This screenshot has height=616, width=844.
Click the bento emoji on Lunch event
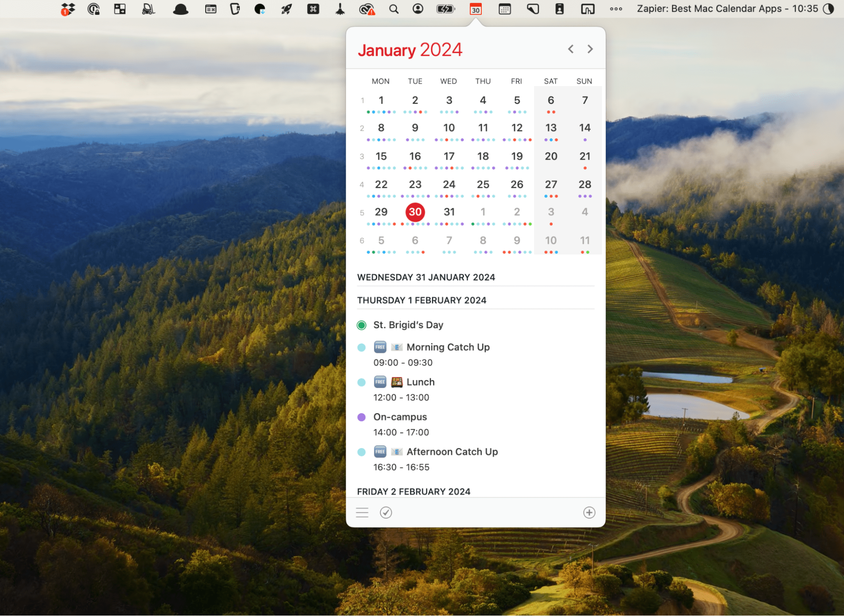pos(396,382)
